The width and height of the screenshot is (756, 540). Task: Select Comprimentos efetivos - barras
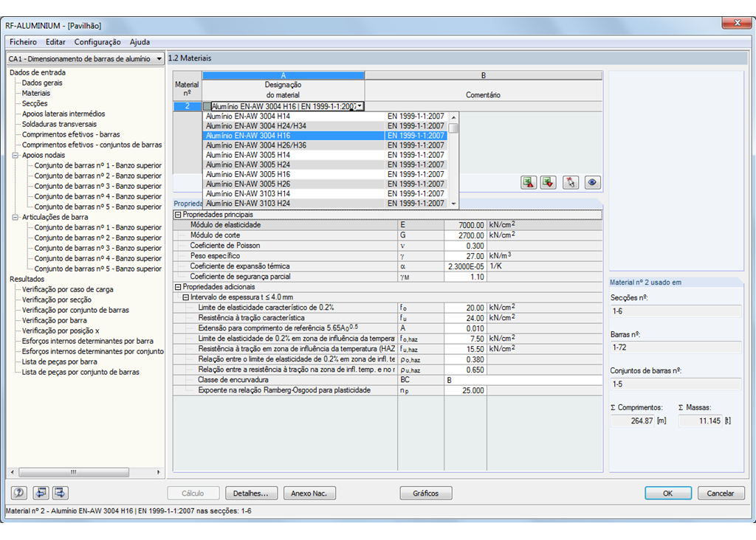point(71,134)
